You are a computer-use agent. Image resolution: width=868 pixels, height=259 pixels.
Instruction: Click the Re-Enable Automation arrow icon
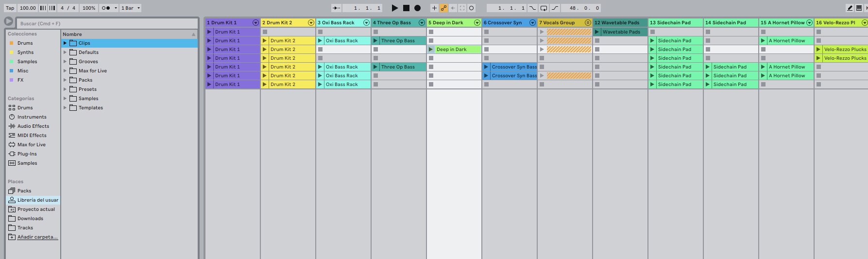coord(453,8)
